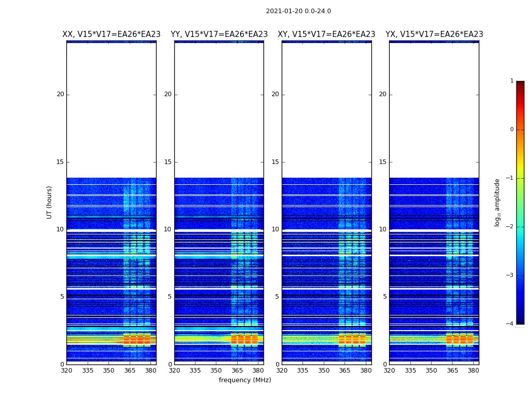
Task: Click the date title 2021-01-20 0.0-24.0
Action: coord(298,11)
